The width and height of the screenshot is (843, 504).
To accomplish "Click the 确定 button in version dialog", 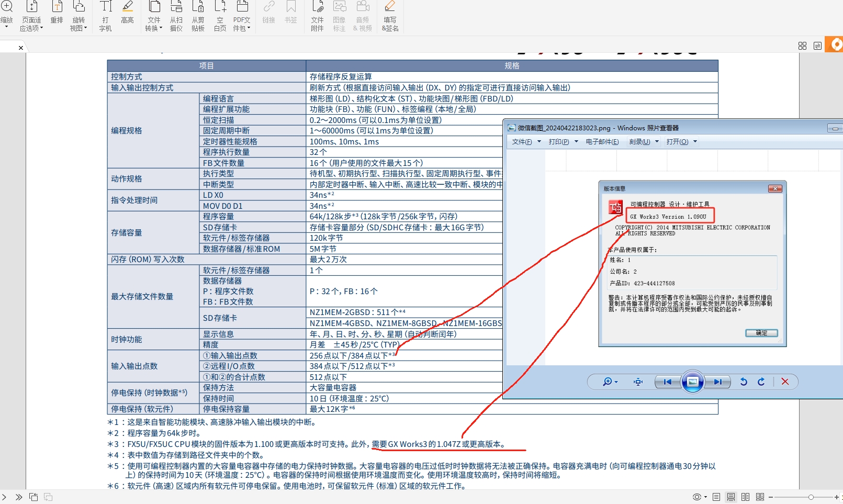I will tap(761, 333).
